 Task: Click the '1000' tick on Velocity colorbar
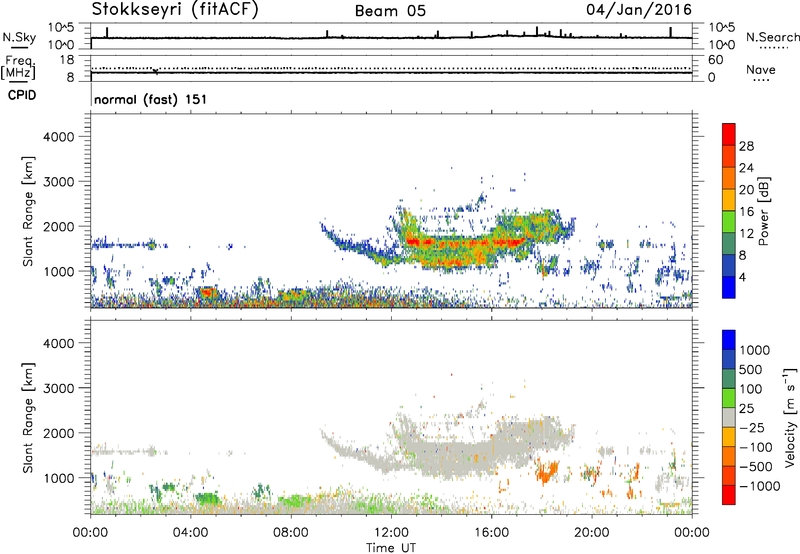(755, 350)
